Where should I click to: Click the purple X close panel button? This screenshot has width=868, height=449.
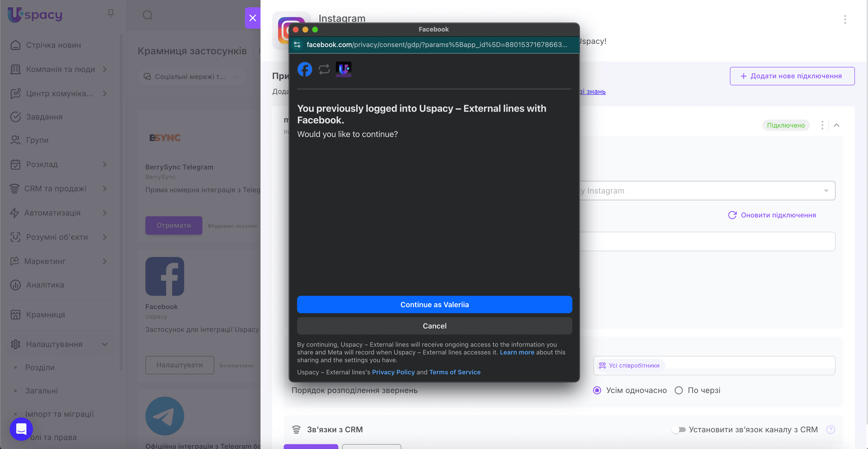(x=253, y=18)
